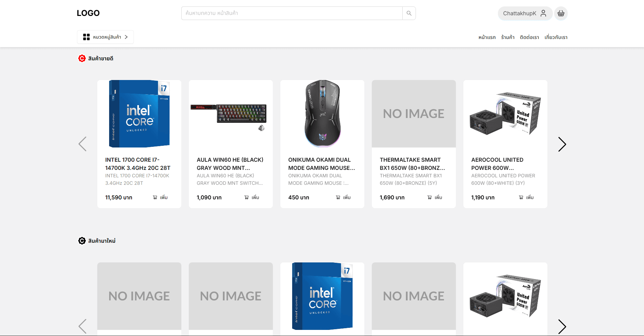This screenshot has width=644, height=336.
Task: Click the user profile icon beside ChattakhupK
Action: click(543, 13)
